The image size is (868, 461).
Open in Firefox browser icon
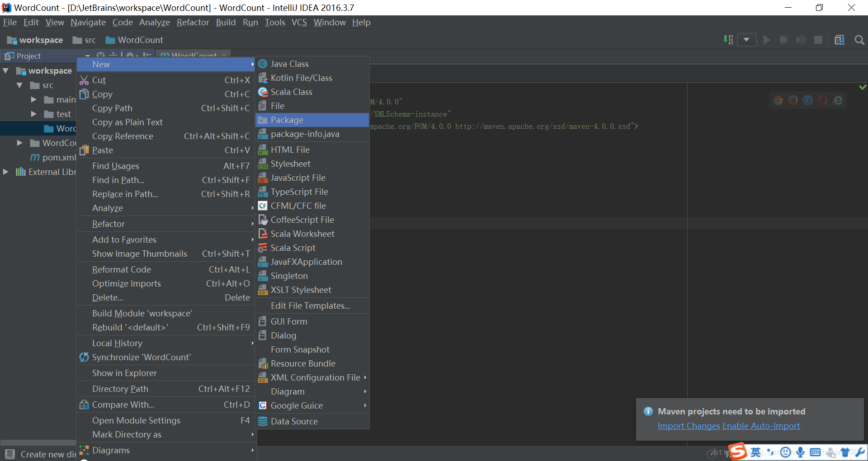pos(793,100)
